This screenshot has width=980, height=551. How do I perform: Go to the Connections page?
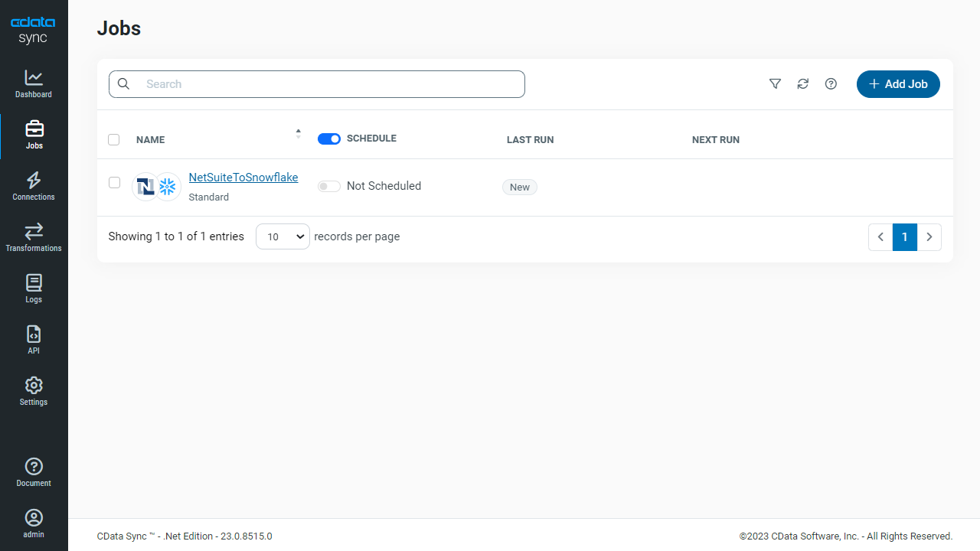tap(34, 187)
